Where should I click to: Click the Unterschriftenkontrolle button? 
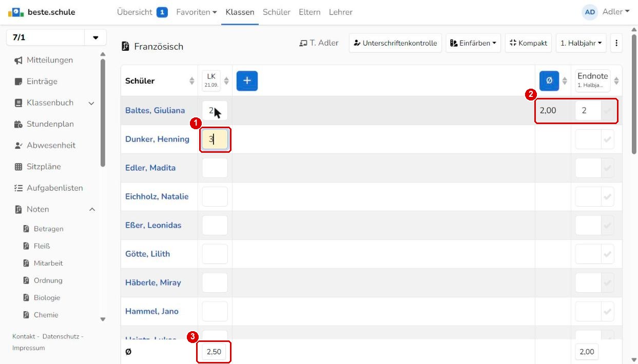point(395,43)
